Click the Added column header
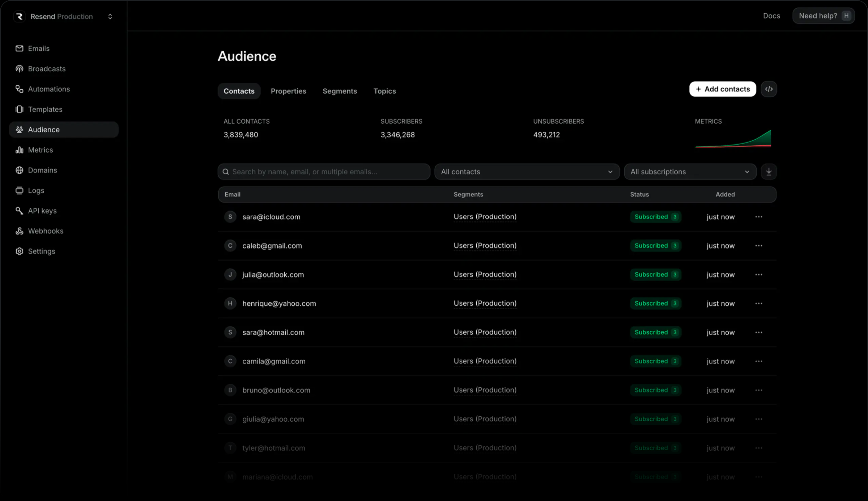 point(725,194)
